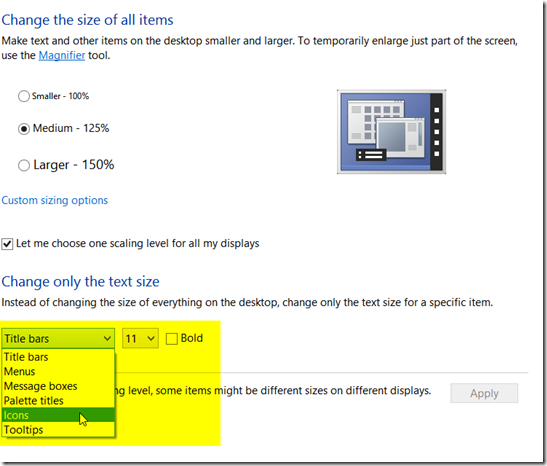Screen dimensions: 547x466
Task: Open Custom sizing options link
Action: pyautogui.click(x=55, y=200)
